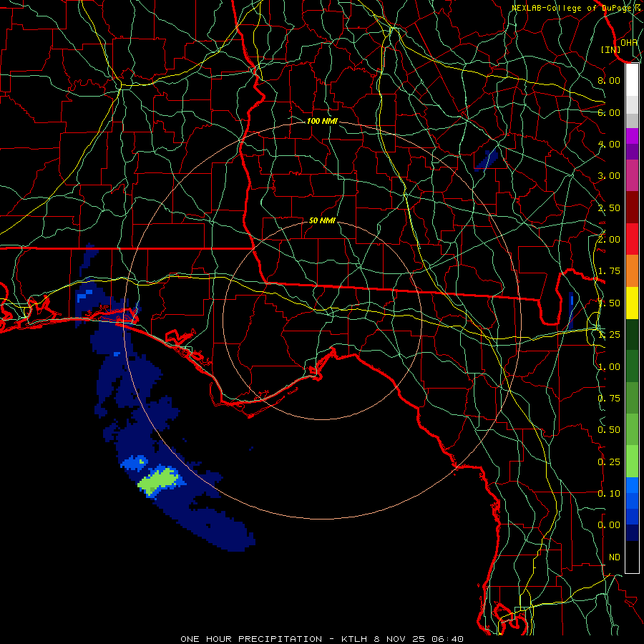Select the 2.50 legend value
This screenshot has width=644, height=644.
pyautogui.click(x=609, y=208)
